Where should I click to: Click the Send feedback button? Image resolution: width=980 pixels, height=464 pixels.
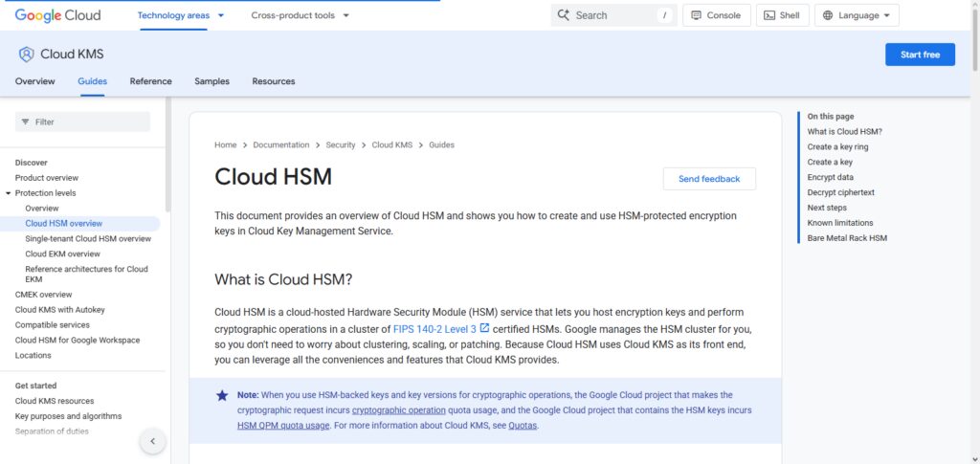[709, 179]
